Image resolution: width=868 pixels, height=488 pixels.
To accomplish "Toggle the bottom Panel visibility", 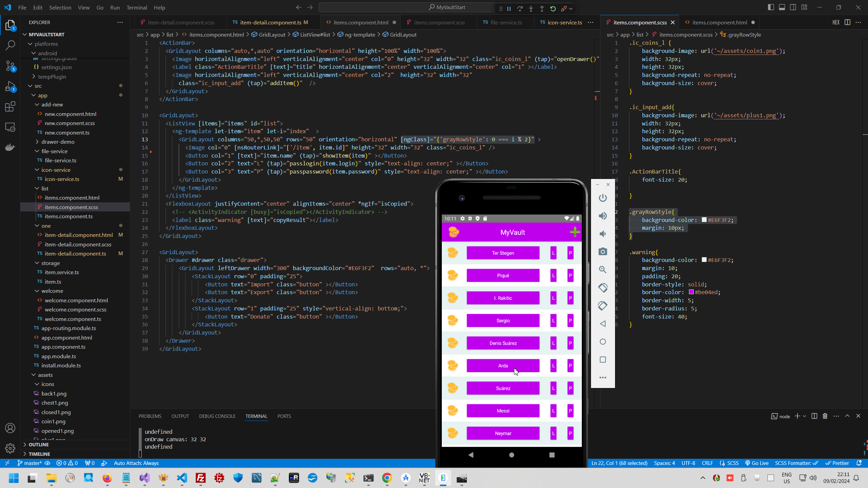I will click(782, 7).
